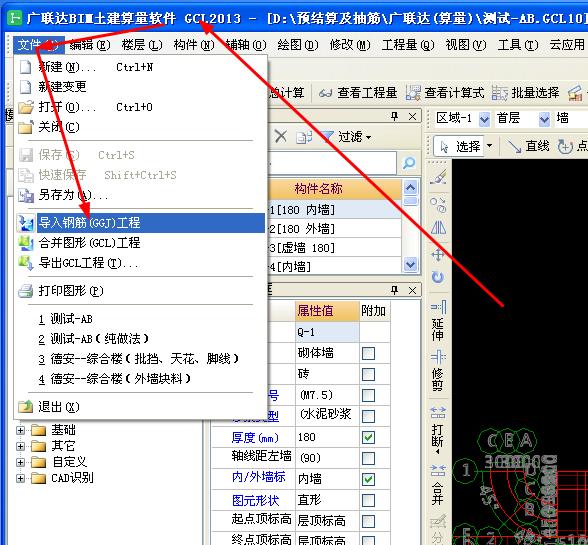
Task: Close the component list panel
Action: (x=412, y=117)
